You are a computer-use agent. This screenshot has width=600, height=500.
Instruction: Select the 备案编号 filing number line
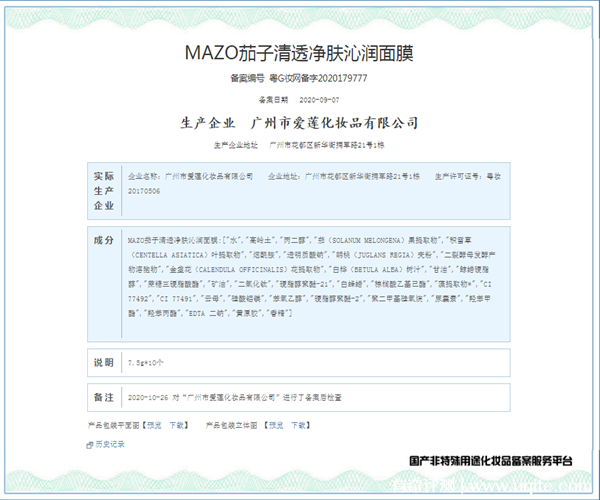point(299,77)
